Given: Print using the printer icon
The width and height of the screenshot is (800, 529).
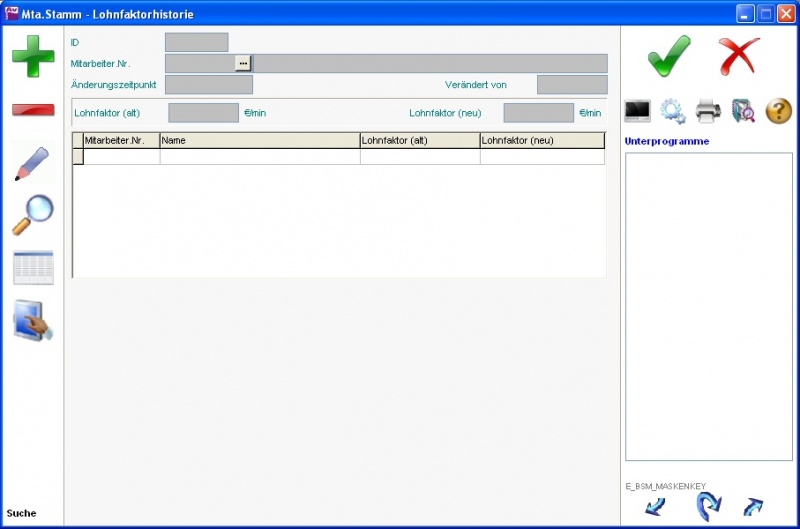Looking at the screenshot, I should (x=708, y=111).
